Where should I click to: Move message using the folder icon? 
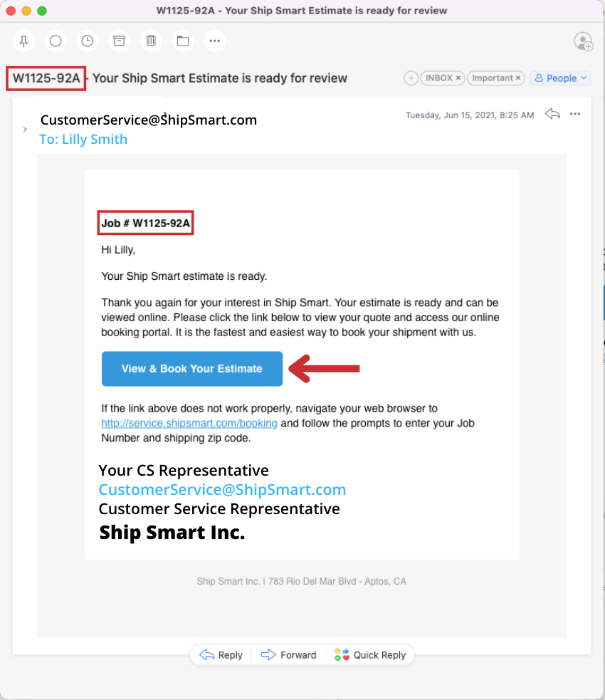(183, 41)
